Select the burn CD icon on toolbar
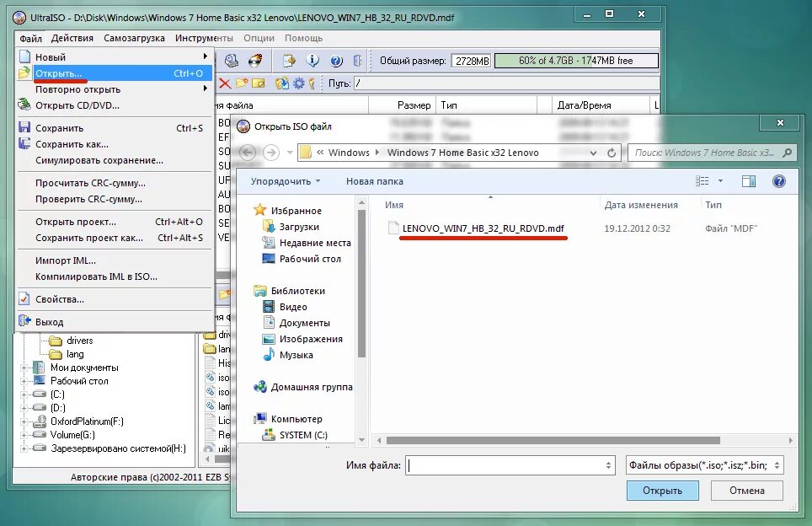Screen dimensions: 812x526 (x=255, y=60)
